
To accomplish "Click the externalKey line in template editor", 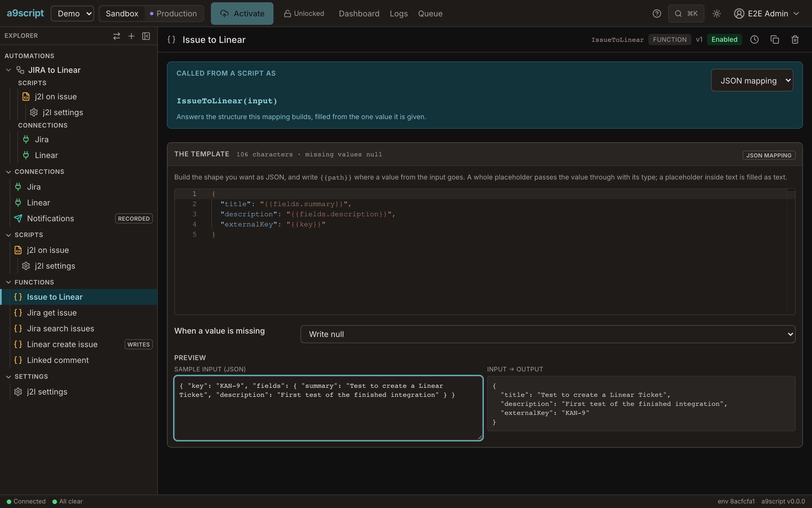I will 273,224.
